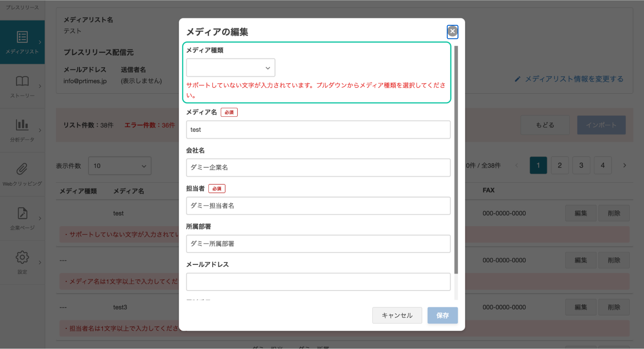Go to page 2 in pagination
Viewport: 644px width, 349px height.
click(x=560, y=165)
